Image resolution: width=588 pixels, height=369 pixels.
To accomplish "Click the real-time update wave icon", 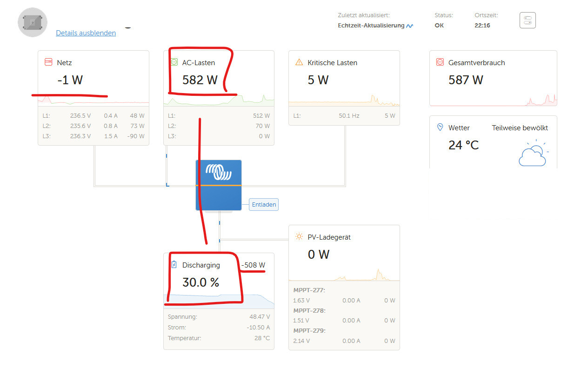I will (x=409, y=26).
